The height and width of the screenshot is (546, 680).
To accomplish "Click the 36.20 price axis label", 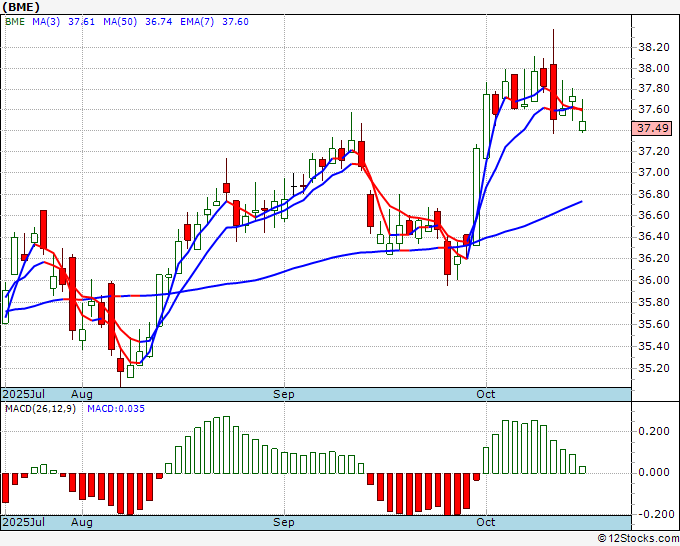I will (x=654, y=258).
